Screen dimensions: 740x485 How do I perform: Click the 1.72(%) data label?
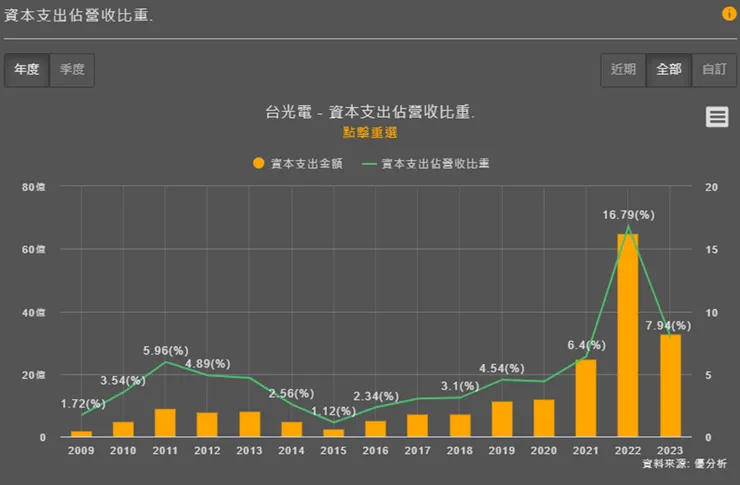tap(83, 404)
